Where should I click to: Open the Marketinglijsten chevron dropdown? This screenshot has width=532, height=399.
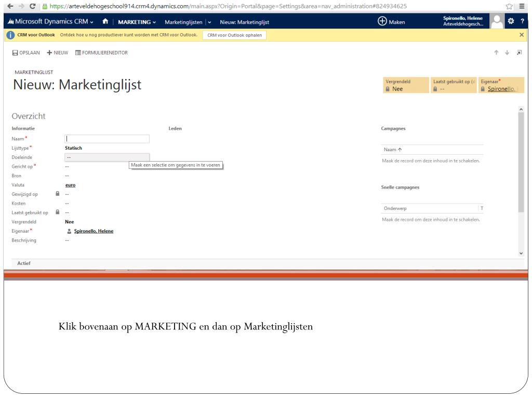click(x=209, y=22)
